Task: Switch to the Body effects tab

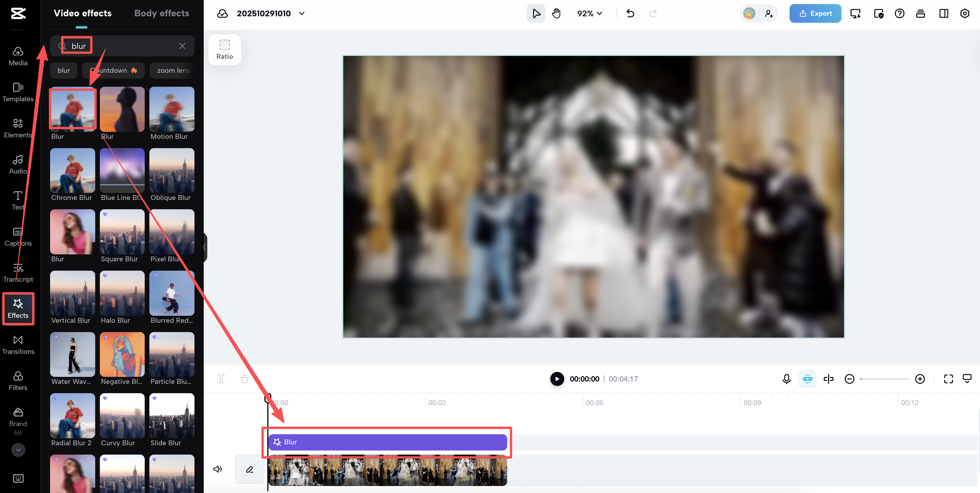Action: [x=161, y=13]
